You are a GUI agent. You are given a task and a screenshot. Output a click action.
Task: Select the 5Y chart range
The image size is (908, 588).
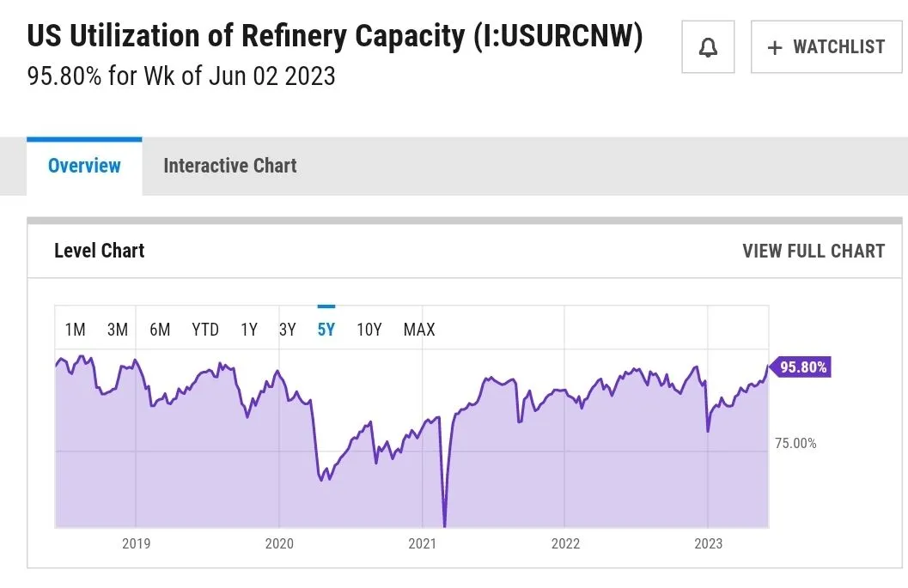(x=326, y=330)
